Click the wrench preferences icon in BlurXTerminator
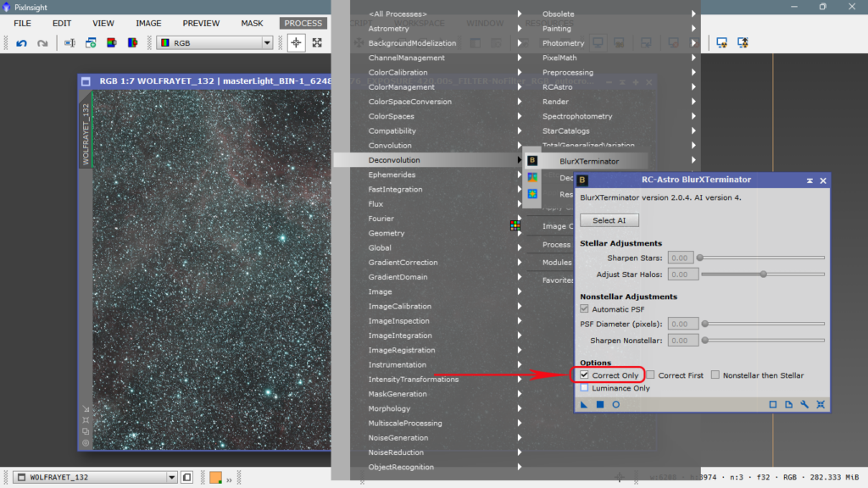The image size is (868, 488). 804,404
